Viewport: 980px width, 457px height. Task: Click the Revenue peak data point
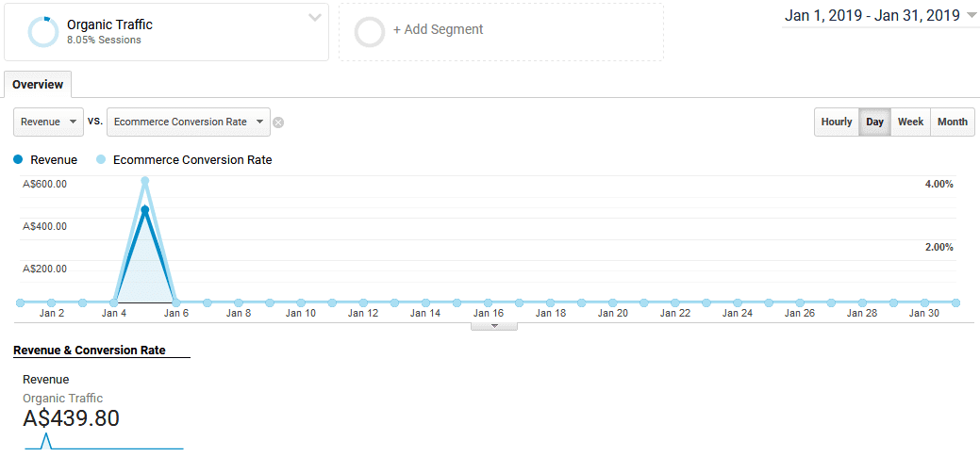pyautogui.click(x=144, y=210)
